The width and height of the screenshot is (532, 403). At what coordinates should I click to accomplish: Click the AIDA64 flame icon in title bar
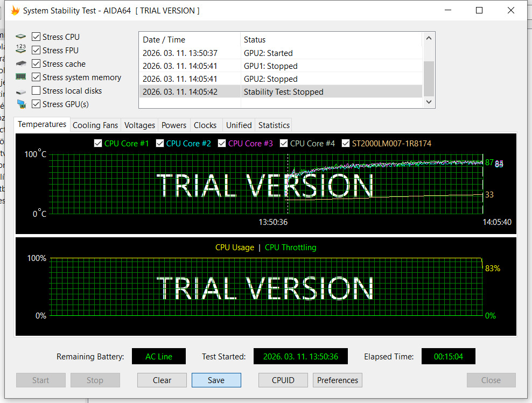coord(15,11)
